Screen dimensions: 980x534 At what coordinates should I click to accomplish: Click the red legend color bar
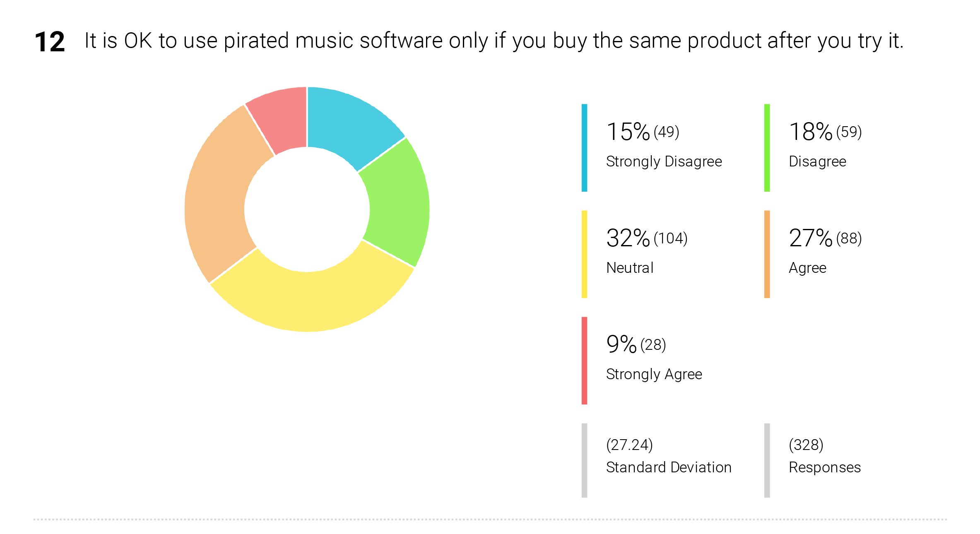tap(584, 361)
